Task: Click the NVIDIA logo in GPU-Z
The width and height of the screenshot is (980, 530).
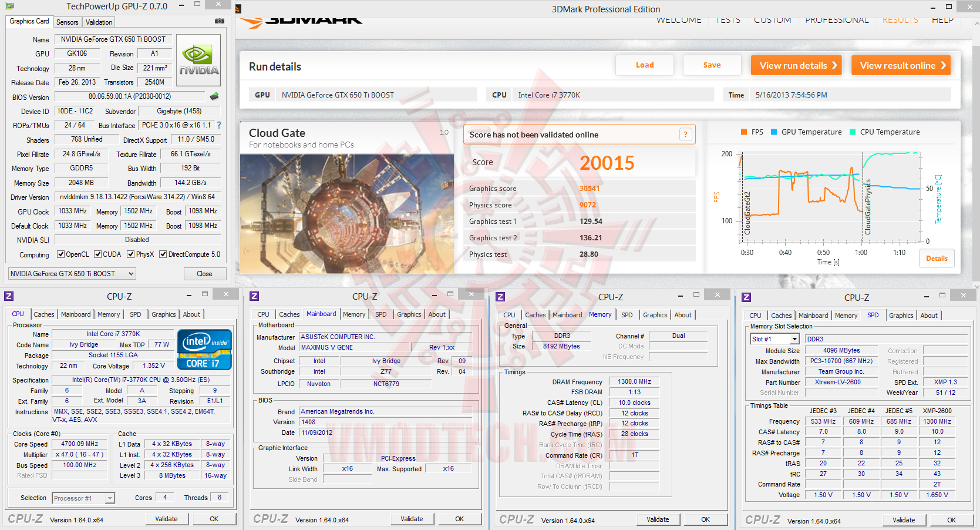Action: pos(198,61)
